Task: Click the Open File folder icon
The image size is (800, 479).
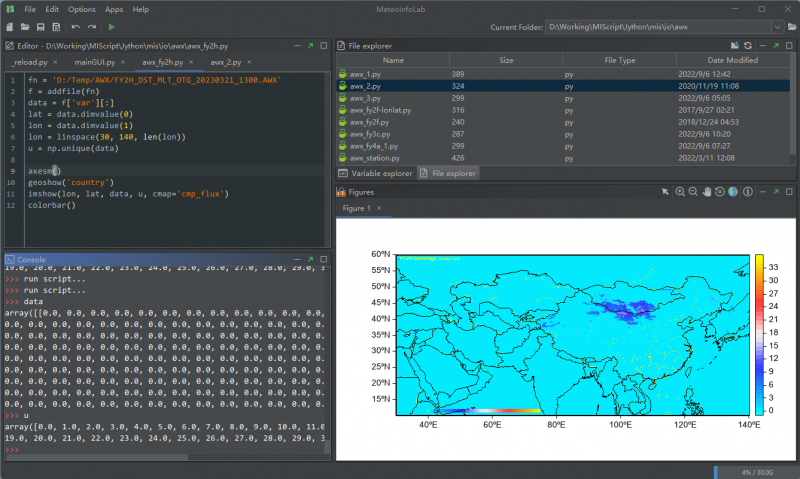Action: (24, 26)
